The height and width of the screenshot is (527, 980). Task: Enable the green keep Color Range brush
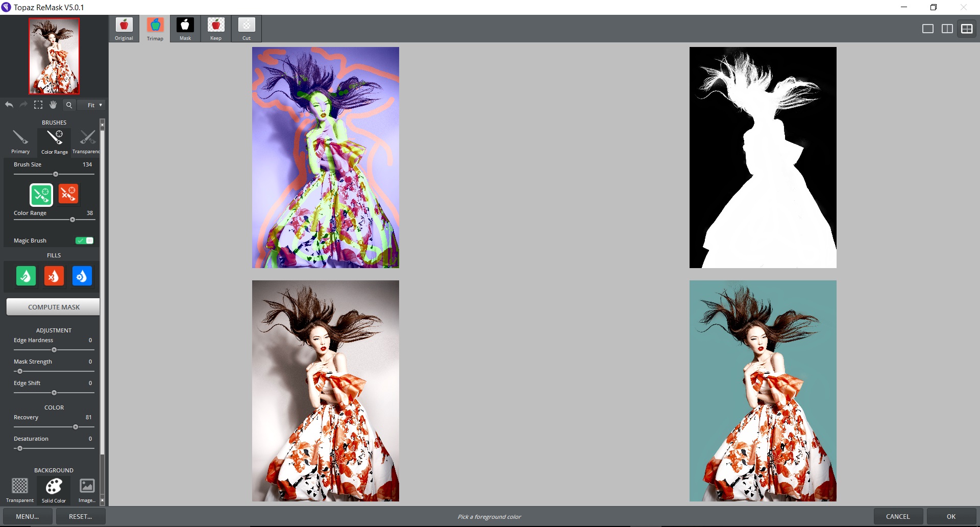[41, 195]
